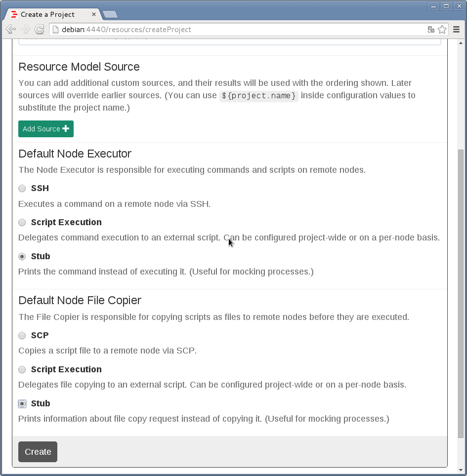The height and width of the screenshot is (476, 467).
Task: Close the browser window
Action: click(x=459, y=6)
